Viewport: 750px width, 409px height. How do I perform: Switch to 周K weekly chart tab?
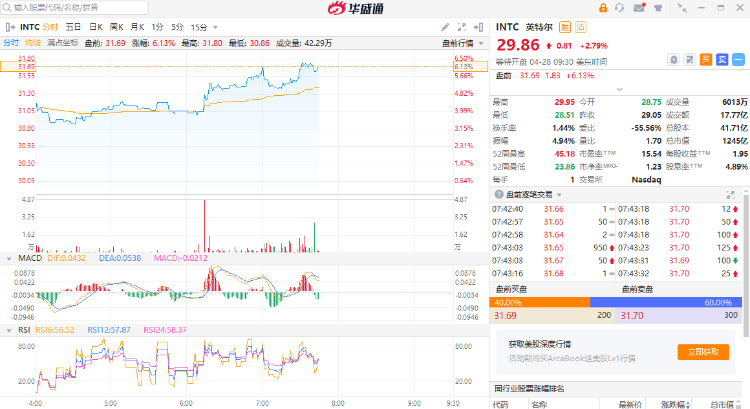117,27
